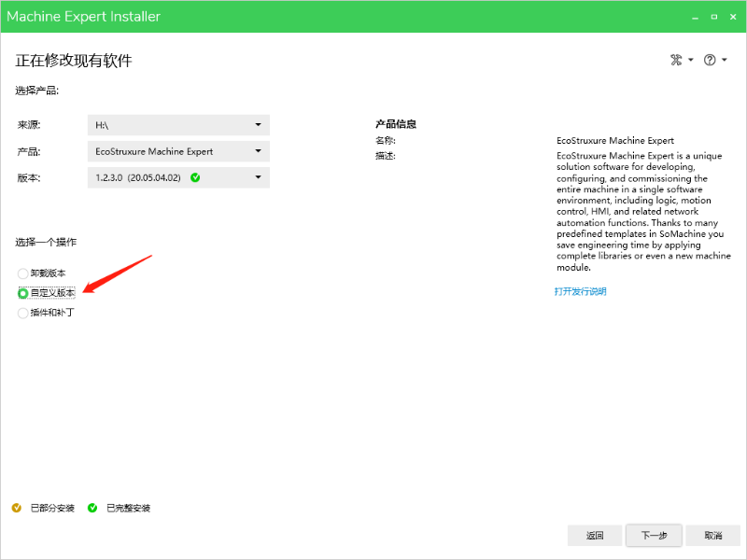The height and width of the screenshot is (560, 747).
Task: Click the 选择产品: label
Action: [x=37, y=91]
